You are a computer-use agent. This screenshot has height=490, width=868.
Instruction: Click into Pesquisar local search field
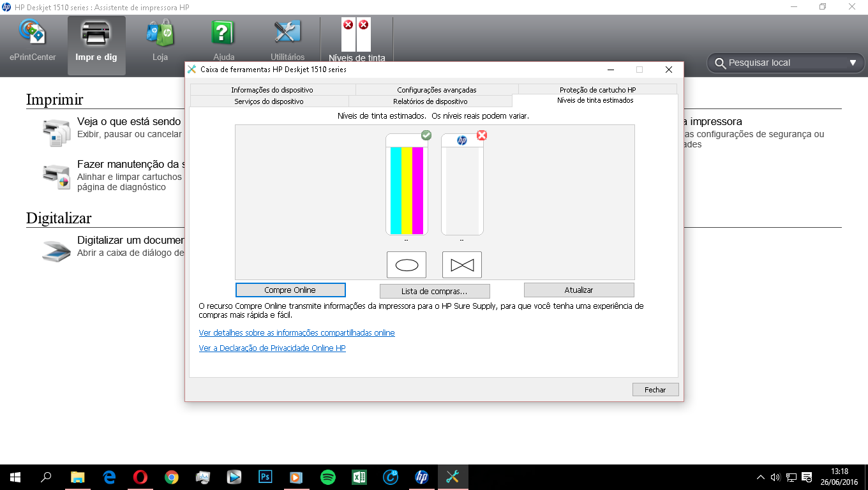[786, 63]
